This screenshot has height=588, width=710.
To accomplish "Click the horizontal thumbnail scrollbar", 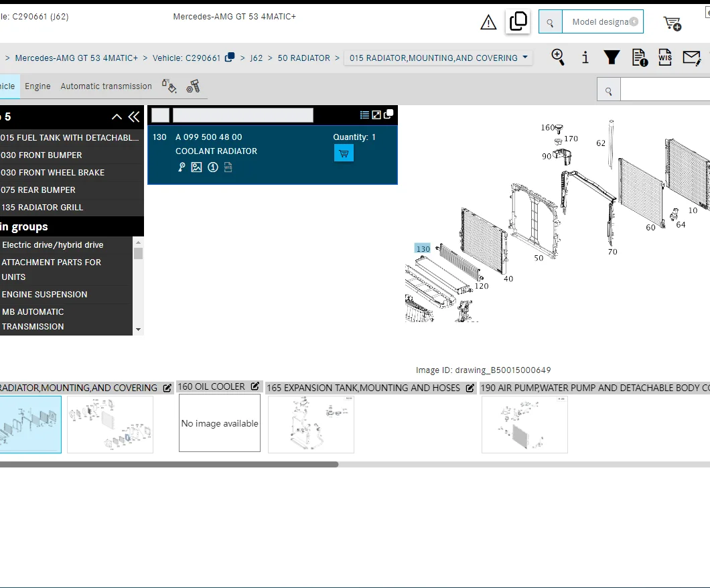I will tap(169, 464).
